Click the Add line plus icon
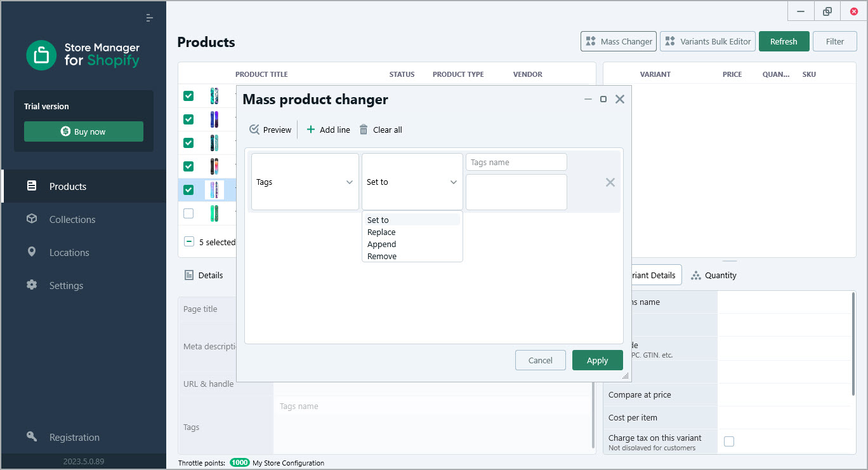This screenshot has height=470, width=868. pyautogui.click(x=311, y=130)
